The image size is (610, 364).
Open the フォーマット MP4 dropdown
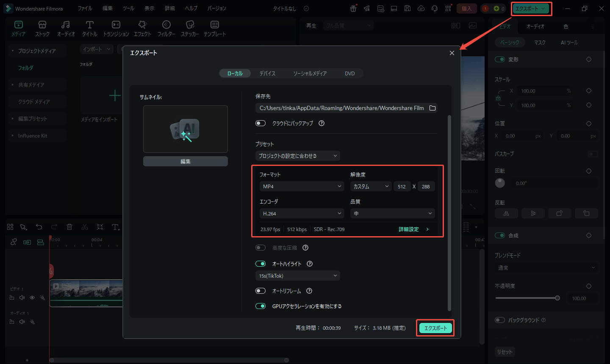click(302, 186)
